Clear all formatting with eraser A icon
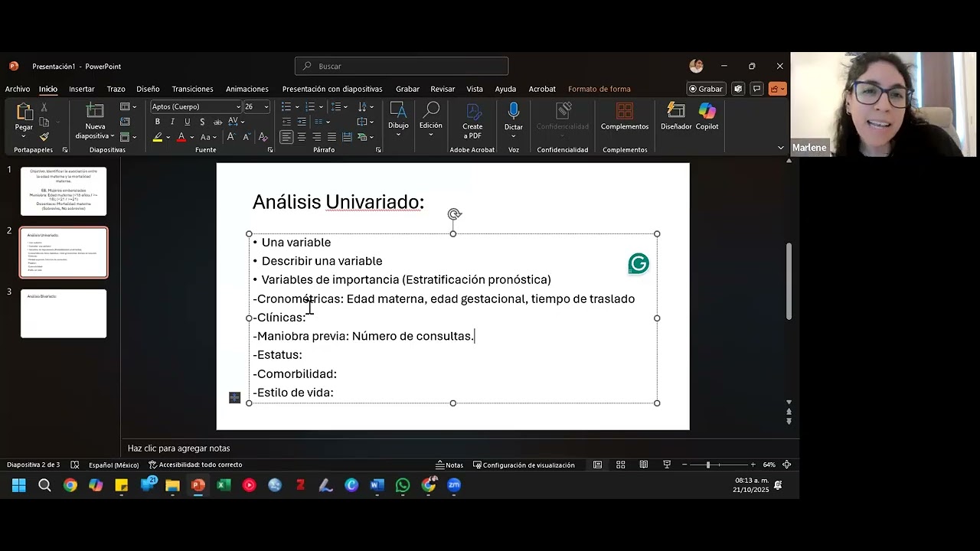 tap(263, 137)
